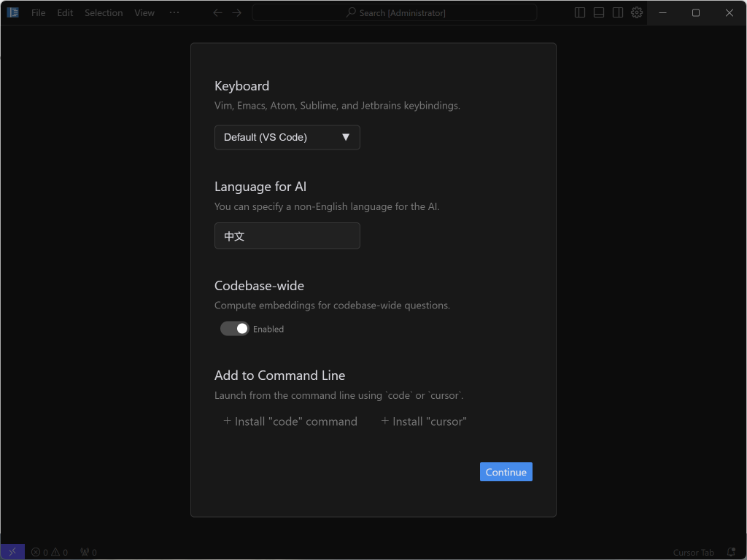Image resolution: width=747 pixels, height=560 pixels.
Task: Toggle the secondary sidebar layout icon
Action: pos(617,12)
